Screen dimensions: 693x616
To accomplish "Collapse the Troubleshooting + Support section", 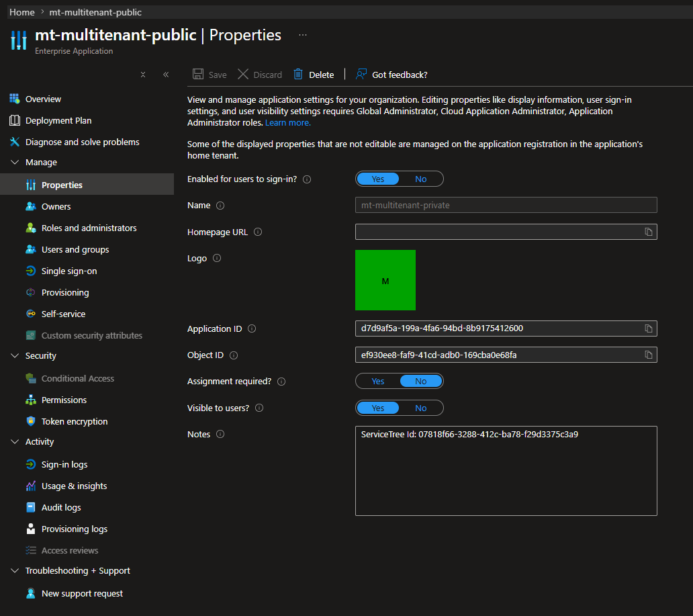I will click(15, 570).
